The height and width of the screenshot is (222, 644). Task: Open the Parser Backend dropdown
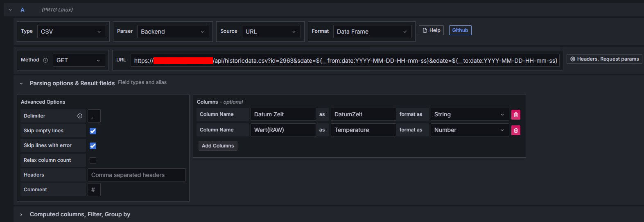click(x=172, y=32)
